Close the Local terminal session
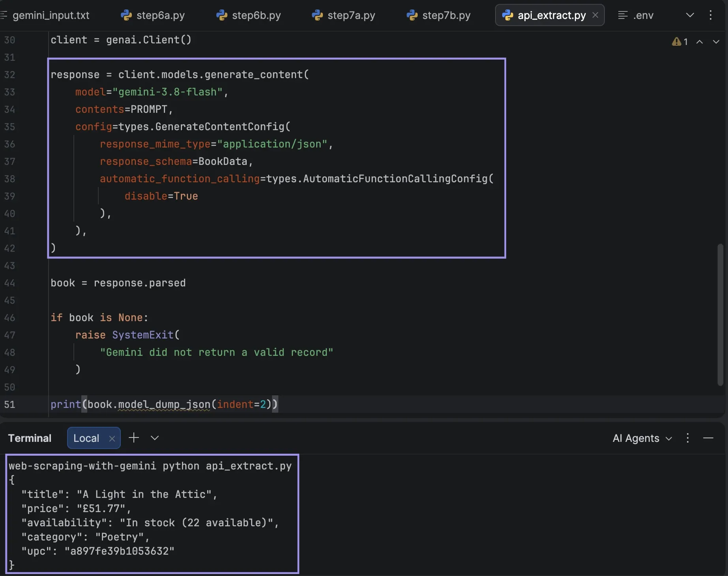Image resolution: width=728 pixels, height=576 pixels. pos(112,439)
